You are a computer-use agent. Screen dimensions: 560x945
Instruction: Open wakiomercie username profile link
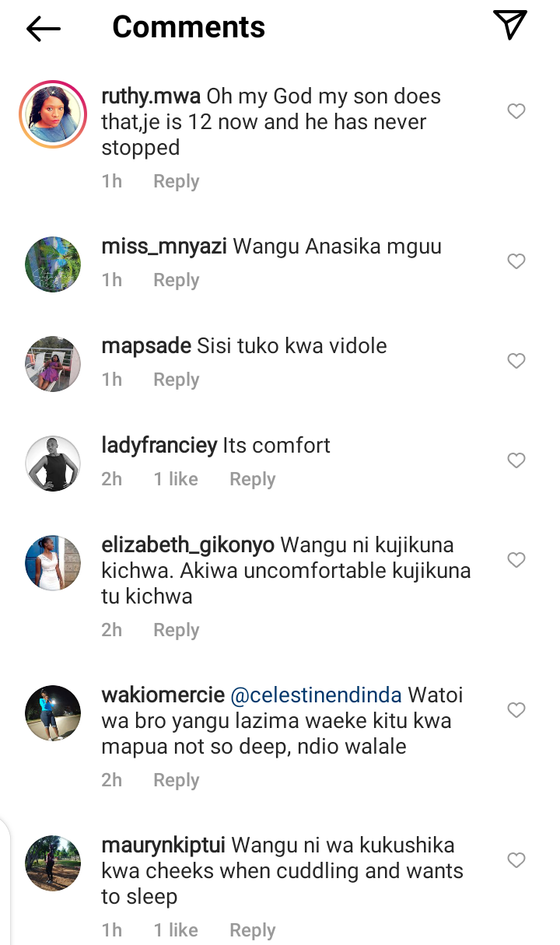(163, 695)
